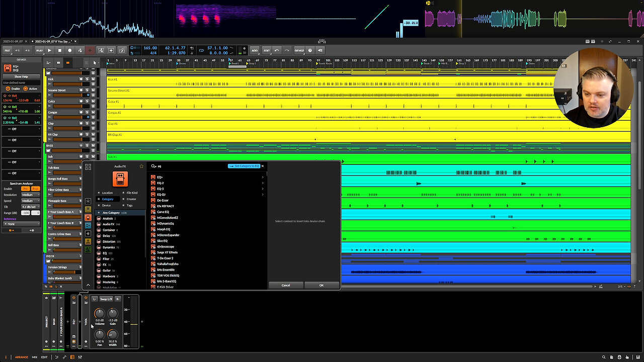The height and width of the screenshot is (362, 644).
Task: Select the Everything asterisk icon in the browser sidebar
Action: coord(88,202)
